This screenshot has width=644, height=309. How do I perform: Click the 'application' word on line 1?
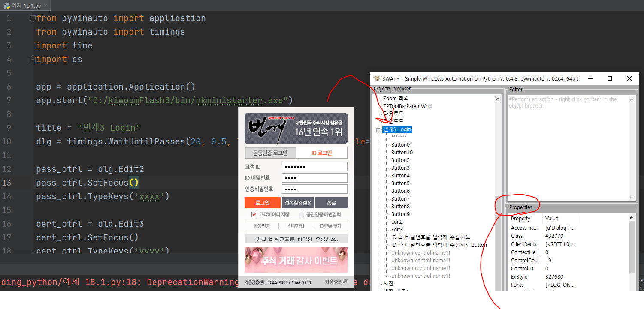pyautogui.click(x=178, y=18)
